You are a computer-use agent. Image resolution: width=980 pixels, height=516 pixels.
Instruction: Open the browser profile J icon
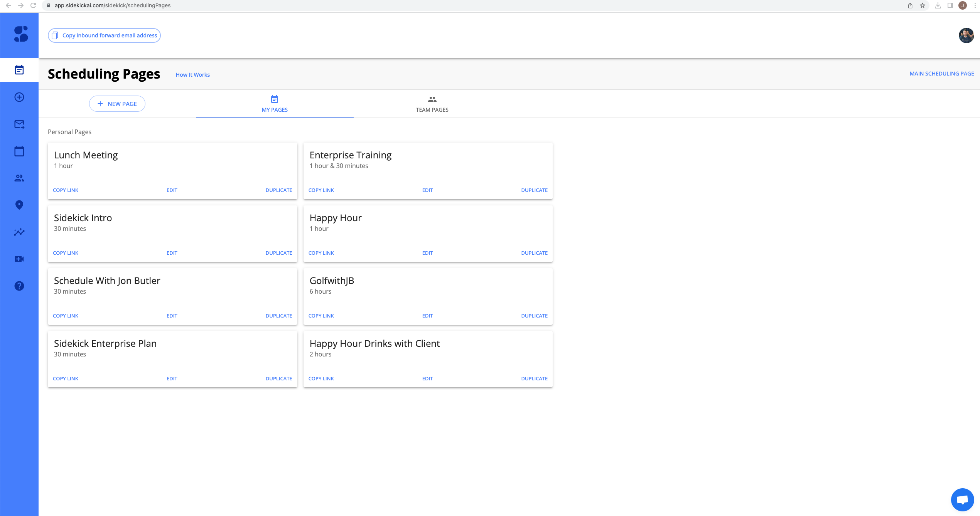(963, 5)
